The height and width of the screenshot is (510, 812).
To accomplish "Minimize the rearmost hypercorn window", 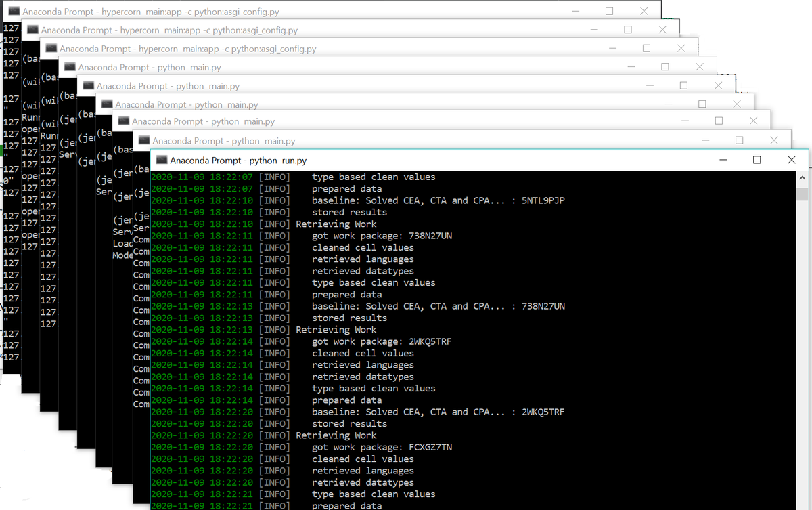I will coord(575,12).
